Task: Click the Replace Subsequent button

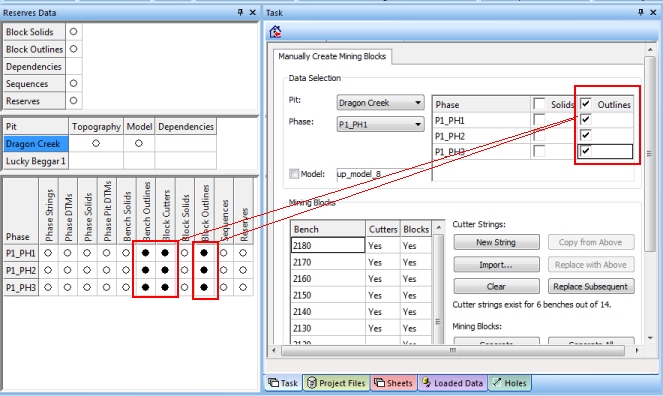Action: click(591, 286)
